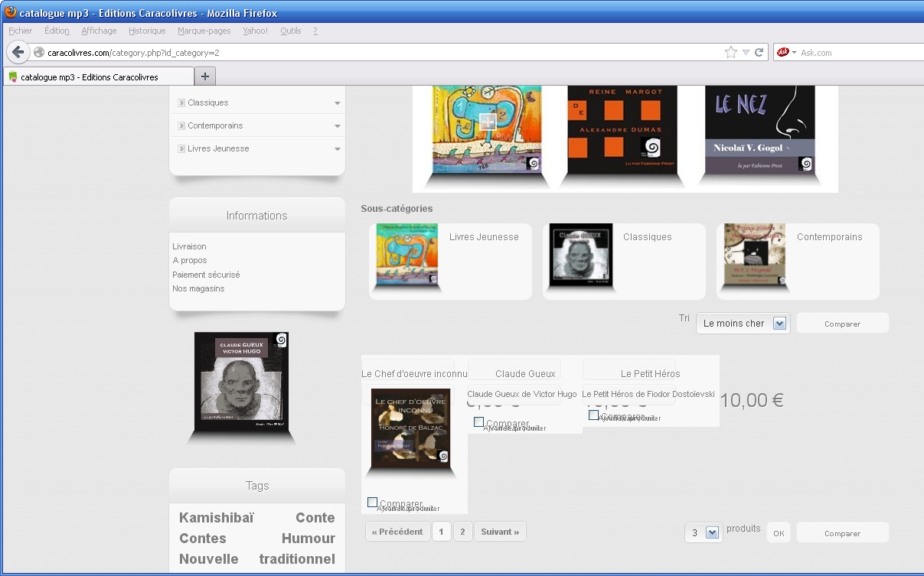Viewport: 924px width, 576px height.
Task: Open Claude Gueux product title
Action: (x=525, y=374)
